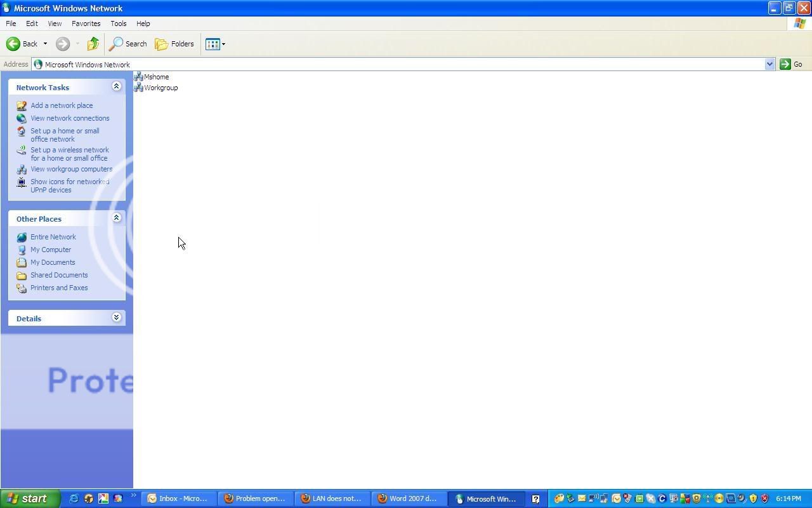Click the View workgroup computers link

[x=71, y=169]
